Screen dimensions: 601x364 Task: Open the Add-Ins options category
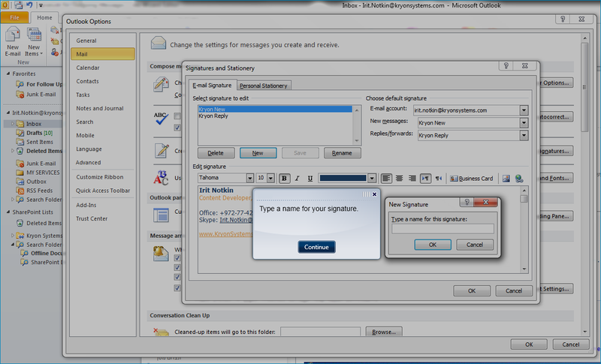coord(102,205)
